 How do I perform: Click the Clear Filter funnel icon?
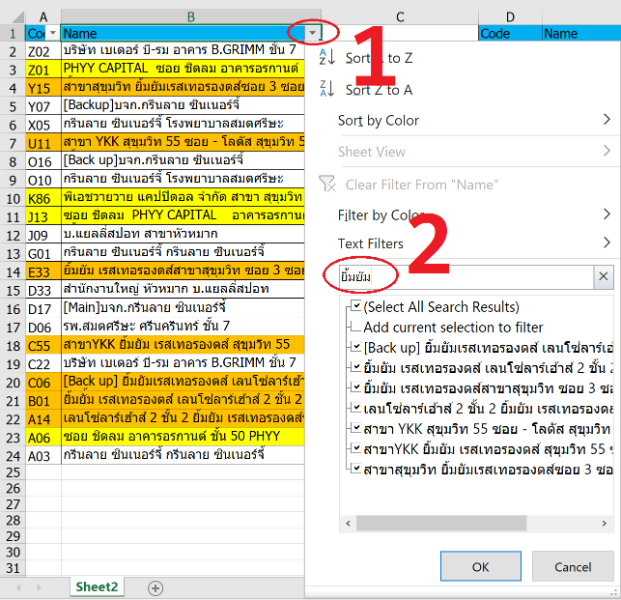pyautogui.click(x=326, y=184)
